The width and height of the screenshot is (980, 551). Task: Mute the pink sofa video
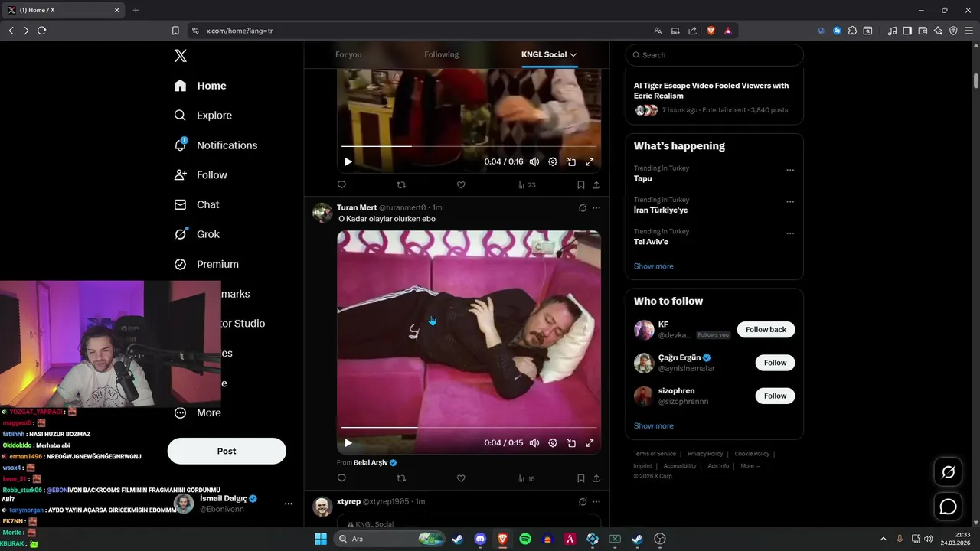coord(534,442)
